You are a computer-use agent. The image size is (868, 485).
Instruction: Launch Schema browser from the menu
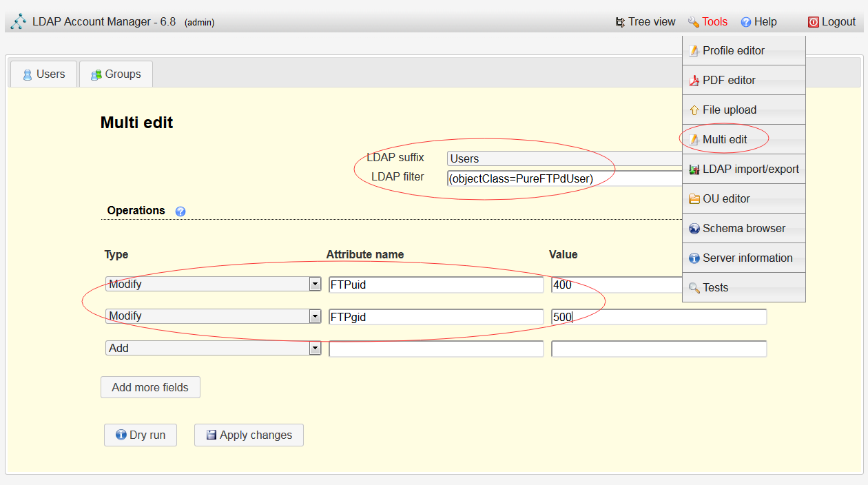pos(743,229)
